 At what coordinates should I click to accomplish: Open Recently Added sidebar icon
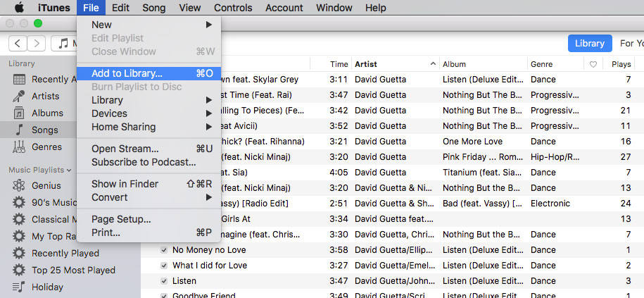(19, 80)
